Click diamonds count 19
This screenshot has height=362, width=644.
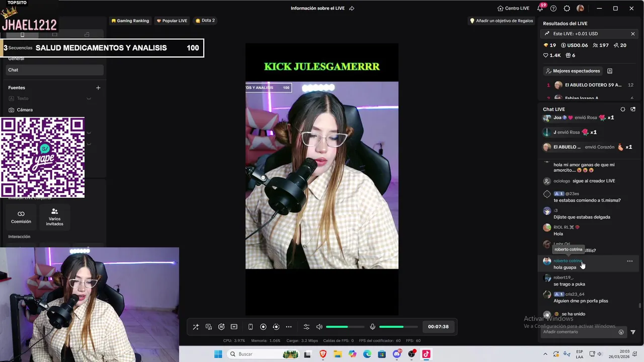tap(550, 45)
